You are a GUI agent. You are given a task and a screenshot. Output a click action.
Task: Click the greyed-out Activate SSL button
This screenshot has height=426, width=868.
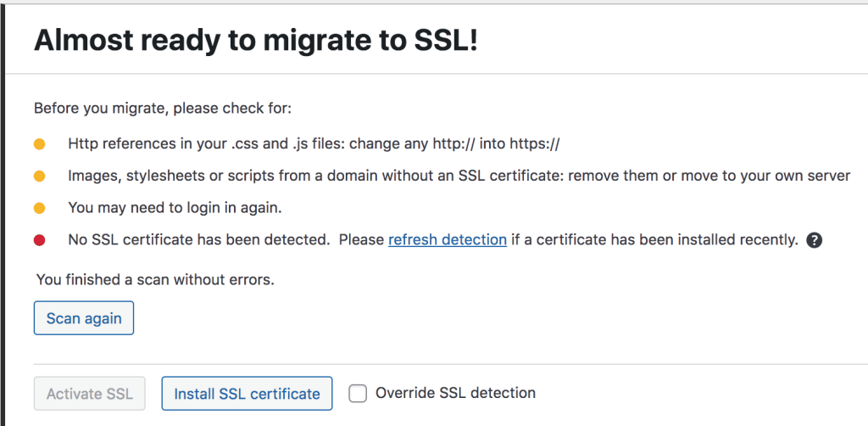click(90, 394)
